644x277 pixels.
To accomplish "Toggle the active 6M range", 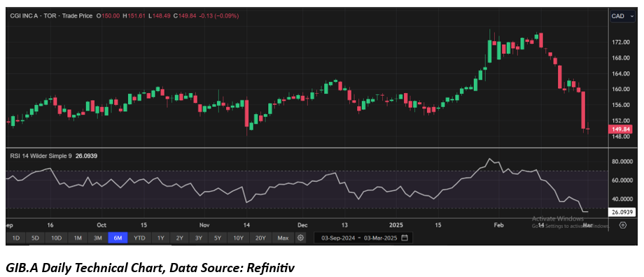I will pyautogui.click(x=118, y=238).
